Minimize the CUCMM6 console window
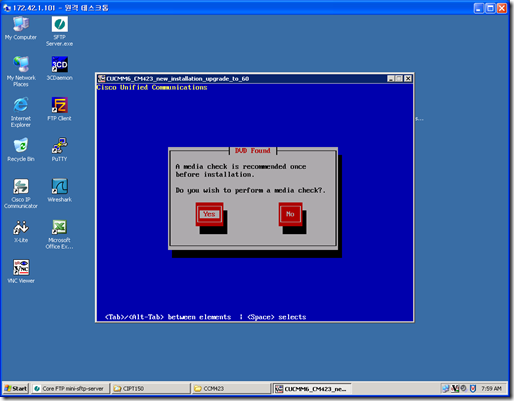The image size is (514, 401). point(391,79)
